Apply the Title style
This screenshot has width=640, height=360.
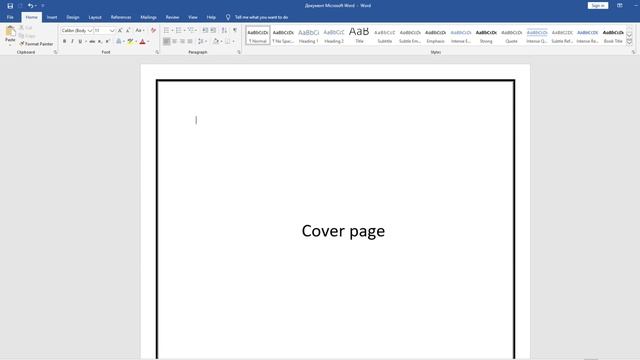coord(359,36)
